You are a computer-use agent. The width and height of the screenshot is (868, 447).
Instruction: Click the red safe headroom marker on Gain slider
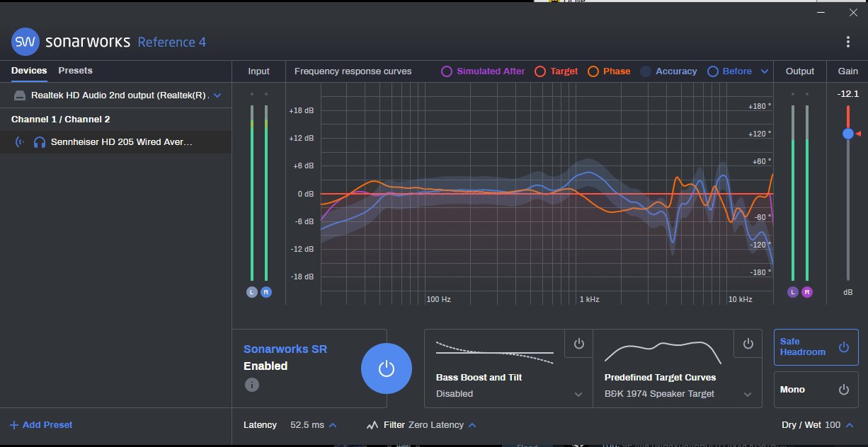click(857, 134)
